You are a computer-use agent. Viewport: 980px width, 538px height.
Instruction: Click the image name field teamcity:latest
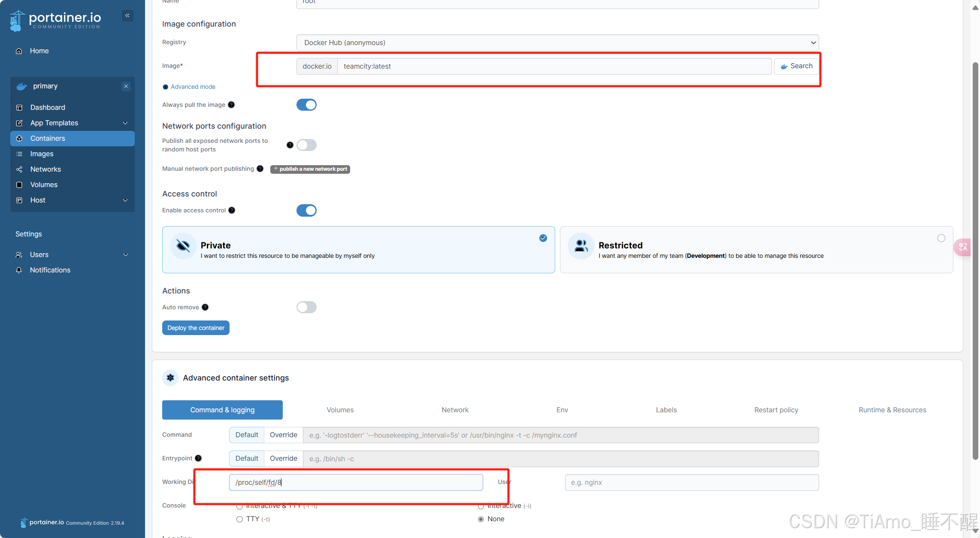point(554,66)
